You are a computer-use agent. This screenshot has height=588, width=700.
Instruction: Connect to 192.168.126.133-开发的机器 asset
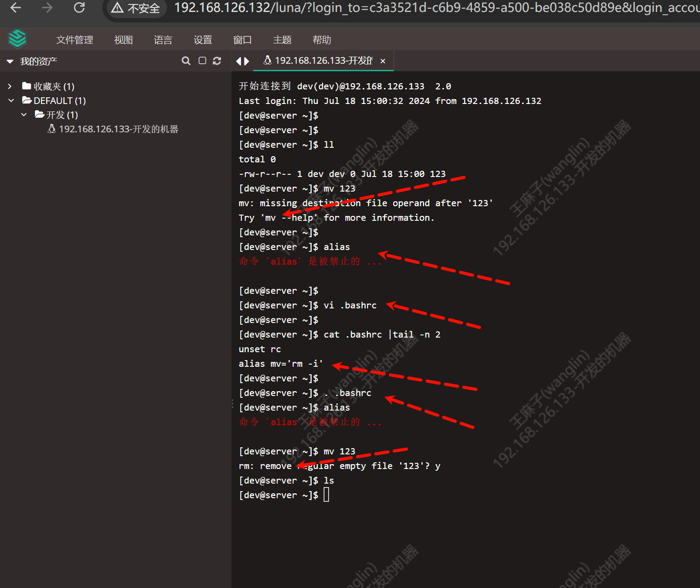[118, 129]
